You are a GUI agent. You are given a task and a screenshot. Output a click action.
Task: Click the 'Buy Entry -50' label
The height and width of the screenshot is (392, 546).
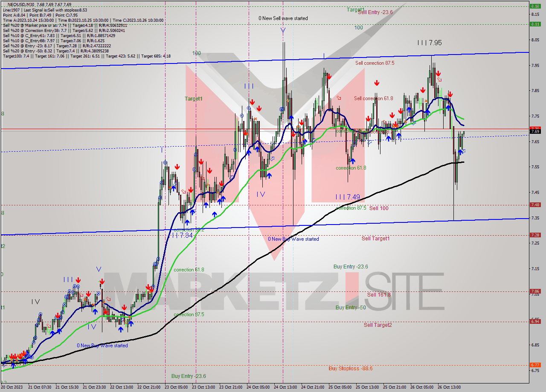coord(351,307)
